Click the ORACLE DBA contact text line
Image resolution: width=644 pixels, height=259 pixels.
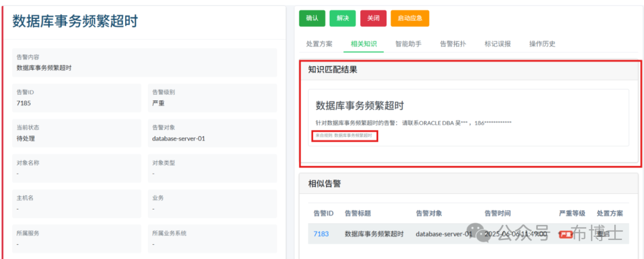[413, 123]
